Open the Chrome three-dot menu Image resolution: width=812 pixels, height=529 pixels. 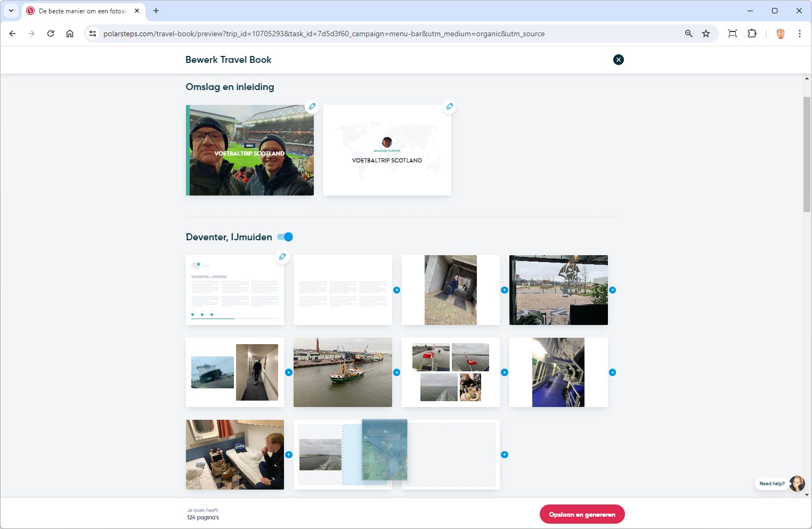800,34
